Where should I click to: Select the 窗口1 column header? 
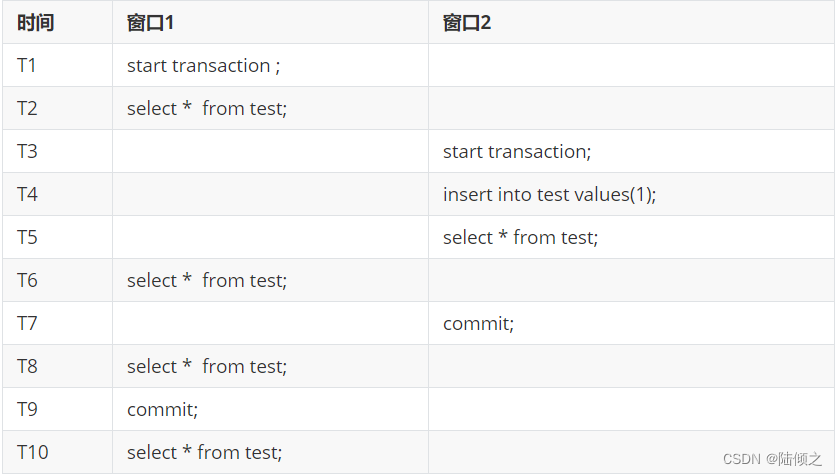pyautogui.click(x=150, y=23)
